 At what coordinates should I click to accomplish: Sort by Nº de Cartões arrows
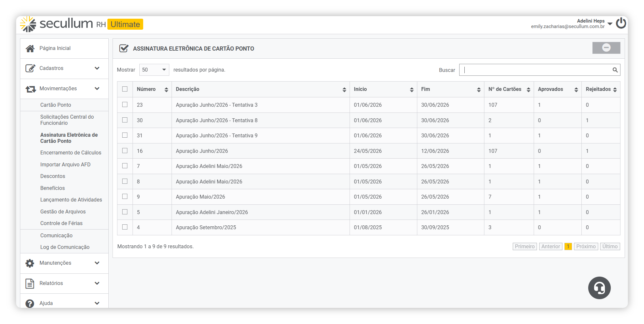tap(529, 90)
